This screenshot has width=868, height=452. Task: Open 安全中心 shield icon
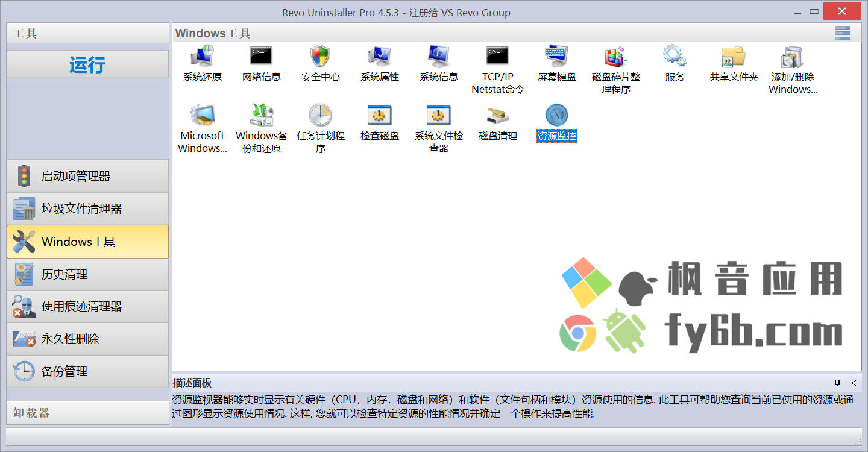[x=321, y=57]
